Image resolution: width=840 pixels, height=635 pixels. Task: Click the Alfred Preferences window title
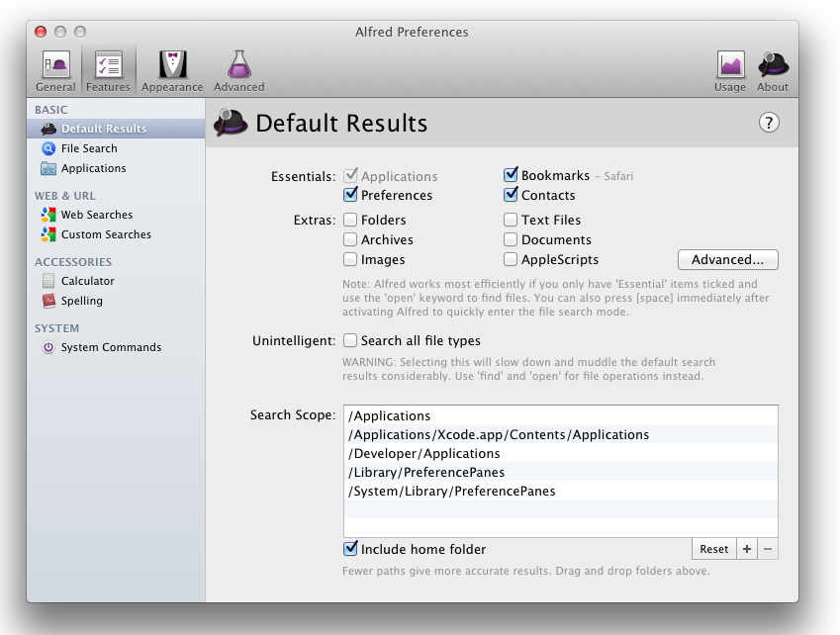[x=412, y=32]
